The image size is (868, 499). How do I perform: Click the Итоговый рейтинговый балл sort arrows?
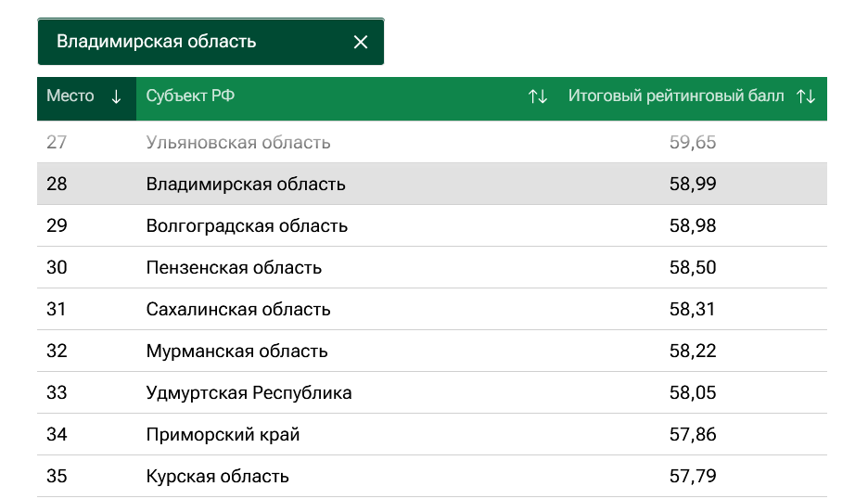(x=806, y=96)
